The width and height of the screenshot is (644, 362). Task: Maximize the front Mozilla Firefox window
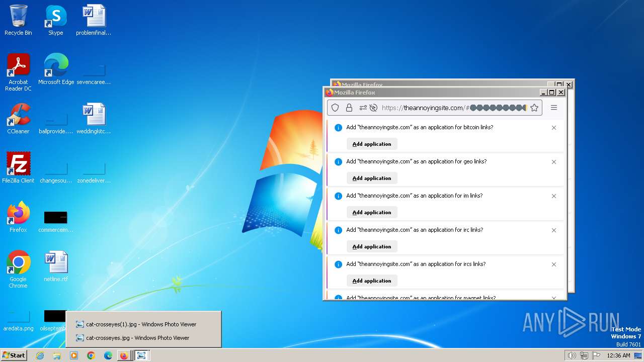click(552, 93)
